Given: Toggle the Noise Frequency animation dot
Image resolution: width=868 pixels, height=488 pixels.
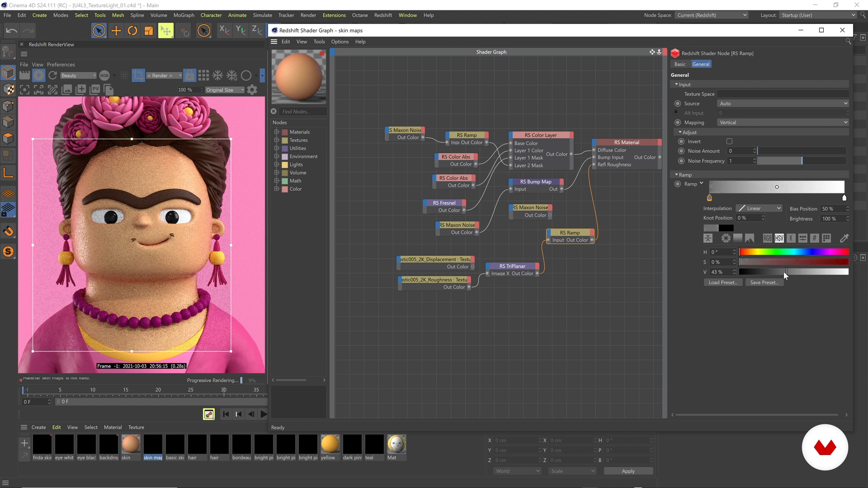Looking at the screenshot, I should pos(681,161).
